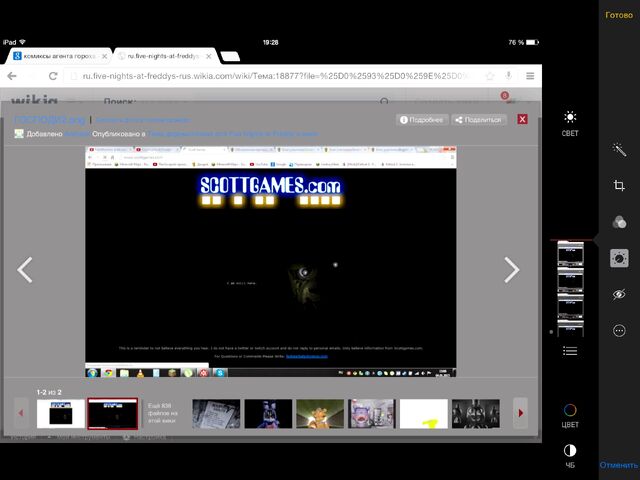This screenshot has height=480, width=640.
Task: Select red-outlined current scottgames thumbnail
Action: [113, 413]
